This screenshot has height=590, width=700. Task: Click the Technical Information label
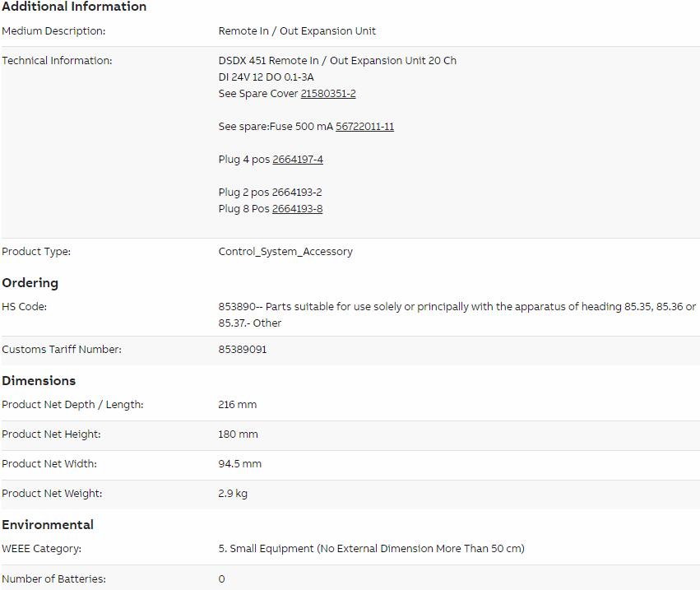(57, 61)
